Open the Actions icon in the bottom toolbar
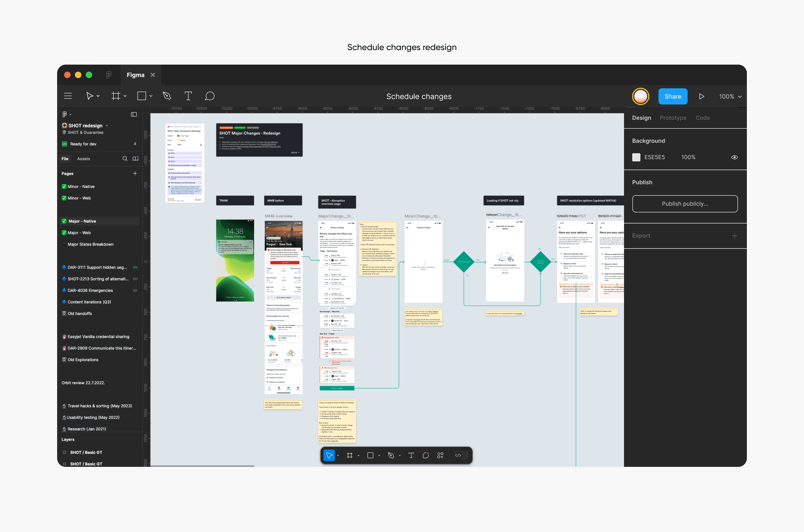The height and width of the screenshot is (532, 804). pyautogui.click(x=440, y=455)
